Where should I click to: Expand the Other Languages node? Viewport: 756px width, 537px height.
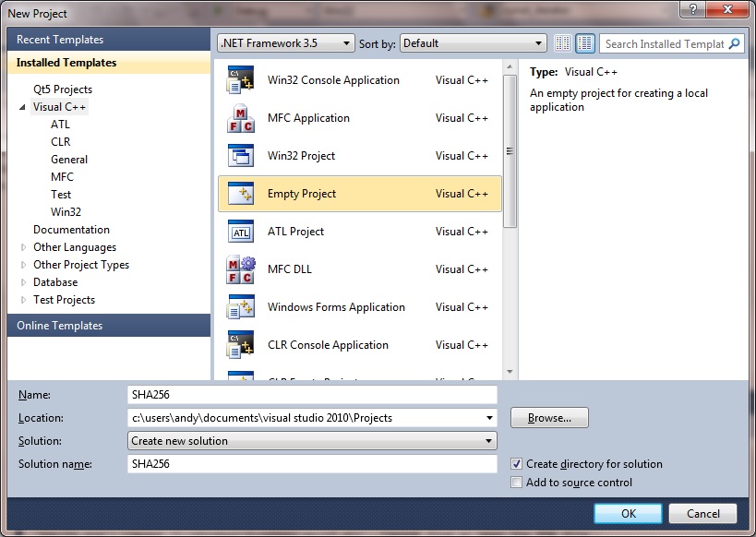(23, 247)
